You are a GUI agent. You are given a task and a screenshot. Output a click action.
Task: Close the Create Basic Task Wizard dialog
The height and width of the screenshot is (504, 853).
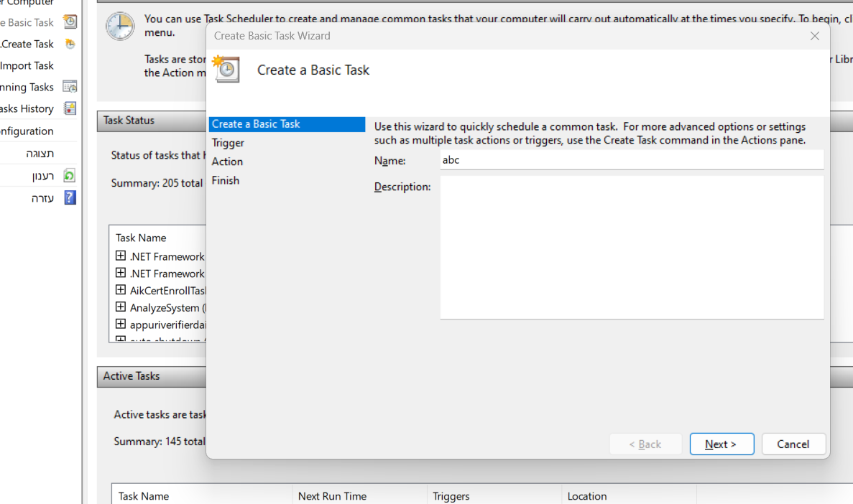[814, 36]
